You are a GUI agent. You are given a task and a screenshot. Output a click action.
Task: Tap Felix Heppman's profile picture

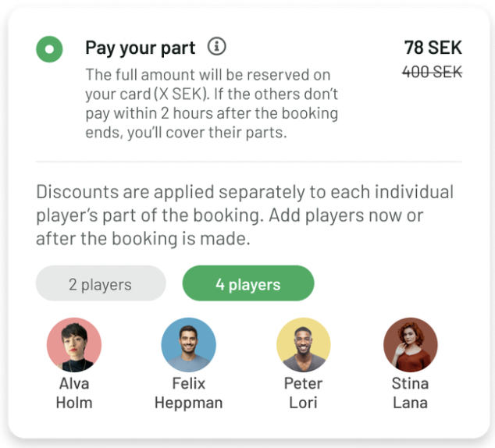pos(189,344)
